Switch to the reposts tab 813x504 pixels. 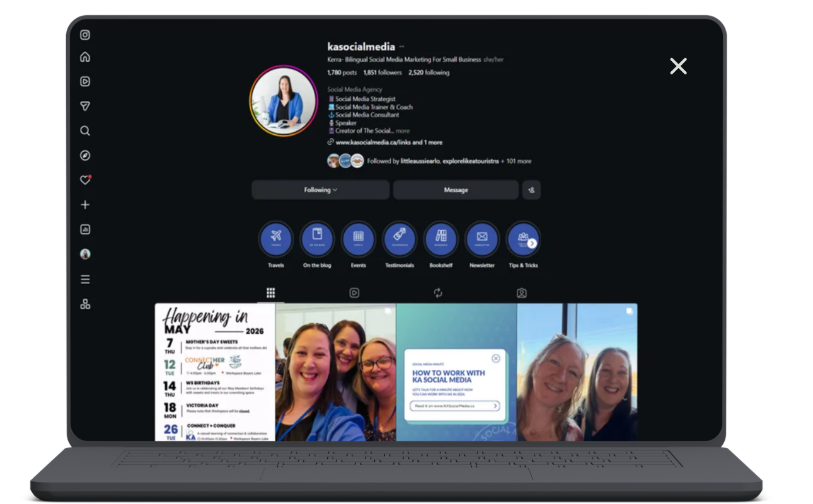tap(438, 293)
